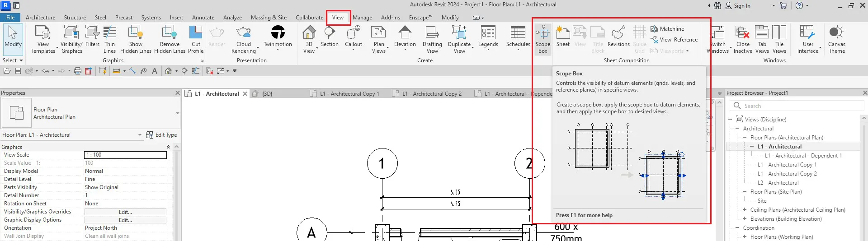Expand Ceiling Plans in Project Browser
This screenshot has width=868, height=241.
click(x=745, y=210)
